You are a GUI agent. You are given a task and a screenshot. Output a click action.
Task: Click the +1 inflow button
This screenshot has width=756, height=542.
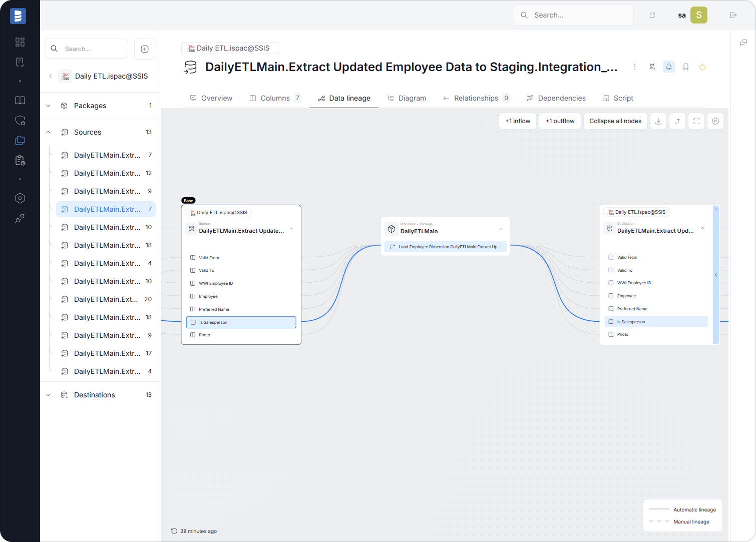(518, 121)
